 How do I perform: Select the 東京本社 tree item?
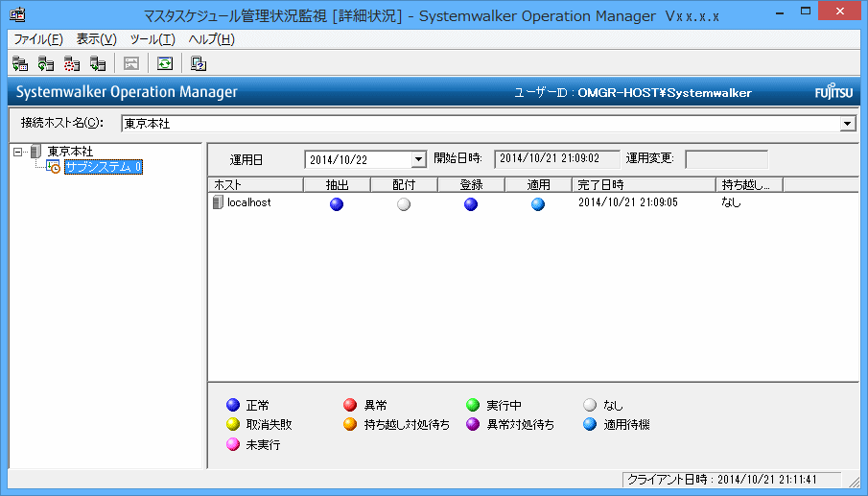coord(70,152)
